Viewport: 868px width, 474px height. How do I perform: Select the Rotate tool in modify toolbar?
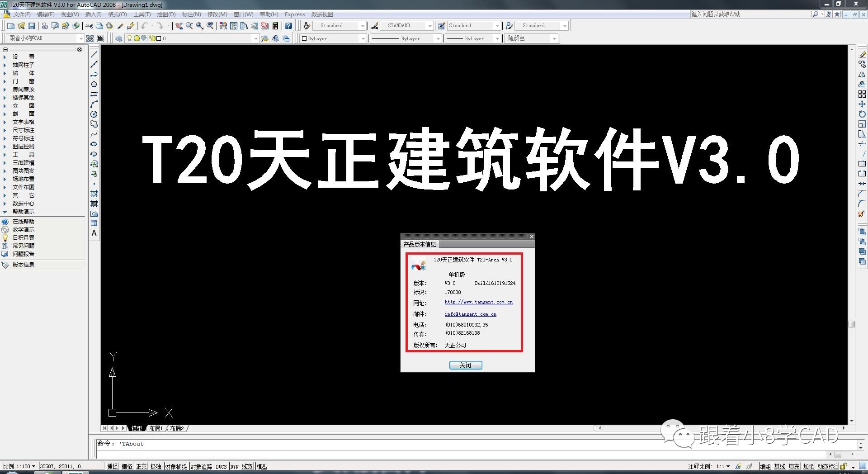862,114
